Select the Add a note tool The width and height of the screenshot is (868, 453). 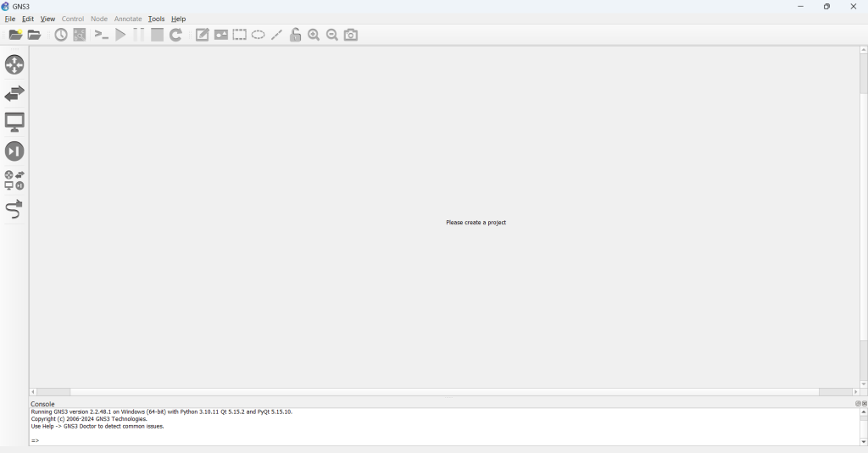coord(203,36)
